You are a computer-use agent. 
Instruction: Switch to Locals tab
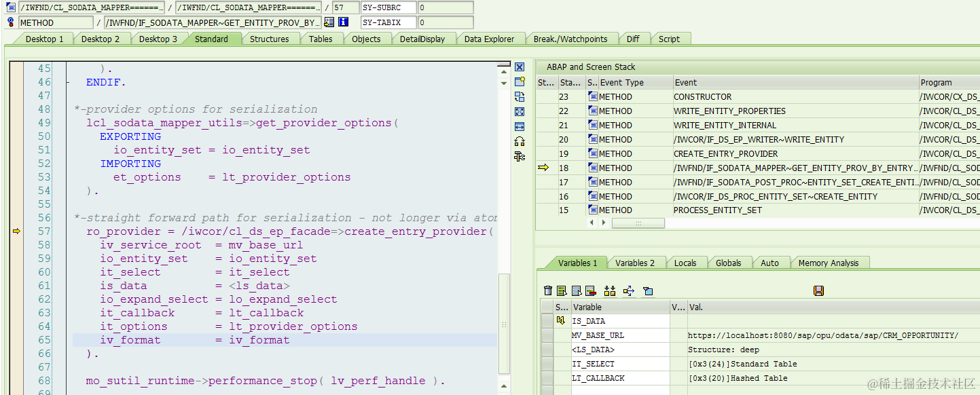685,263
